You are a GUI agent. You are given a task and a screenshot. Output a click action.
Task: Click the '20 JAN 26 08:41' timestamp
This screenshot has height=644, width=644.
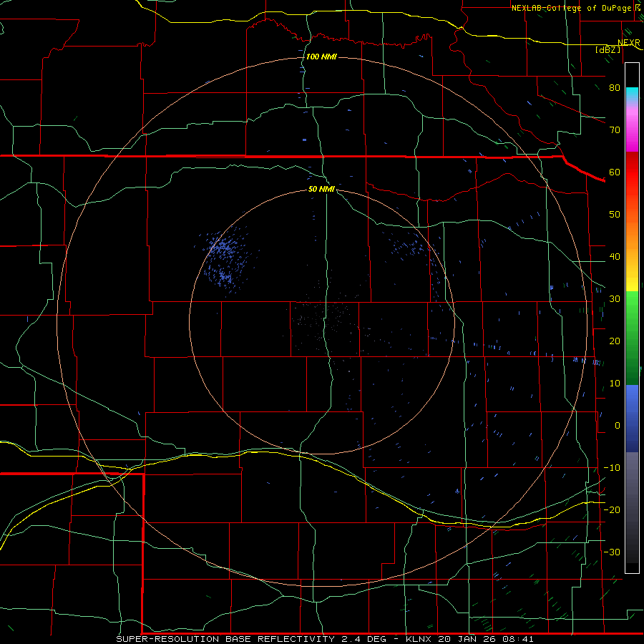(x=486, y=639)
